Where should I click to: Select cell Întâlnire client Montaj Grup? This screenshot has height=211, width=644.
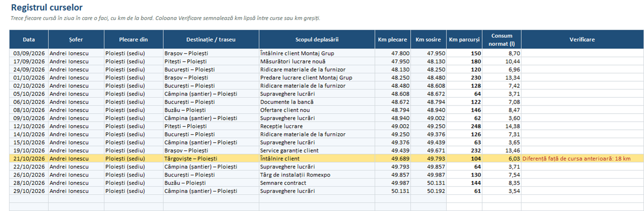click(x=317, y=53)
